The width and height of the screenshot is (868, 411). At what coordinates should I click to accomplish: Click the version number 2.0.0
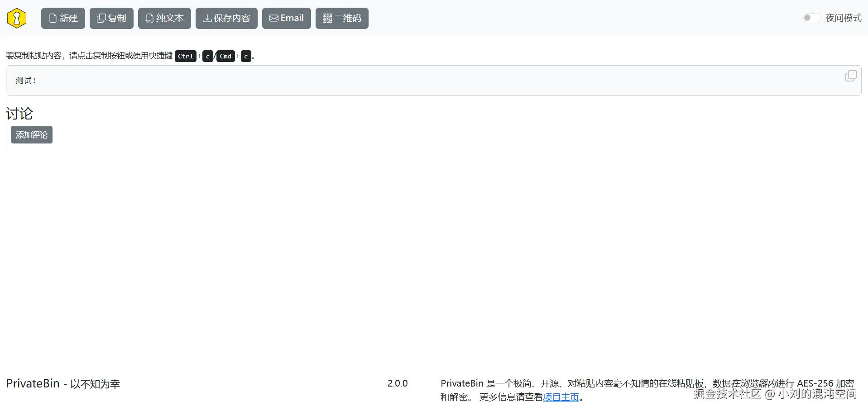point(397,383)
